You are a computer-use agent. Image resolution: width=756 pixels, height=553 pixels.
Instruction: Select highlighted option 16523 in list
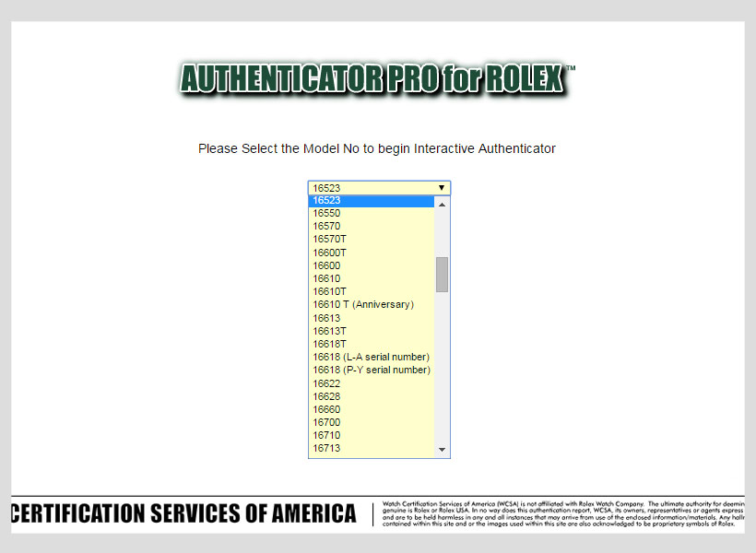pos(372,201)
